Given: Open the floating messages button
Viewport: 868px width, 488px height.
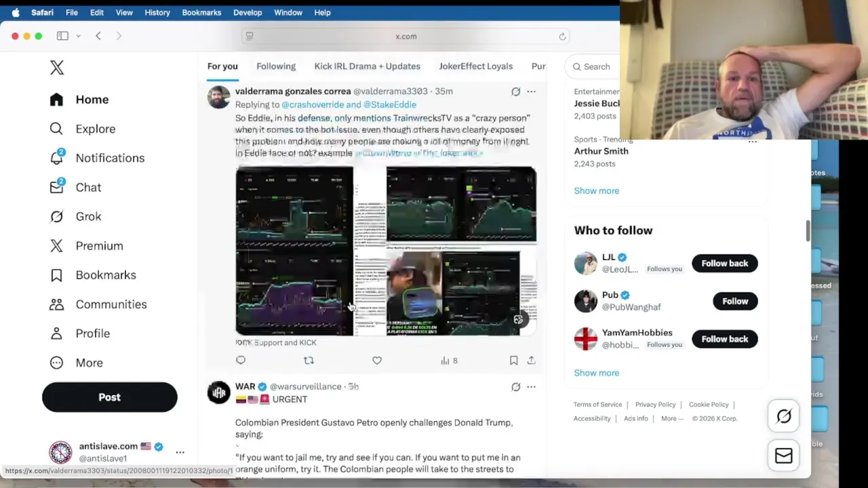Looking at the screenshot, I should pos(784,455).
